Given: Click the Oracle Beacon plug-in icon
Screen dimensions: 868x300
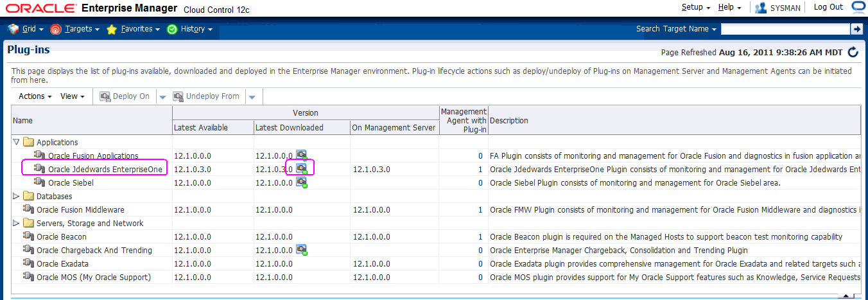Looking at the screenshot, I should 28,236.
